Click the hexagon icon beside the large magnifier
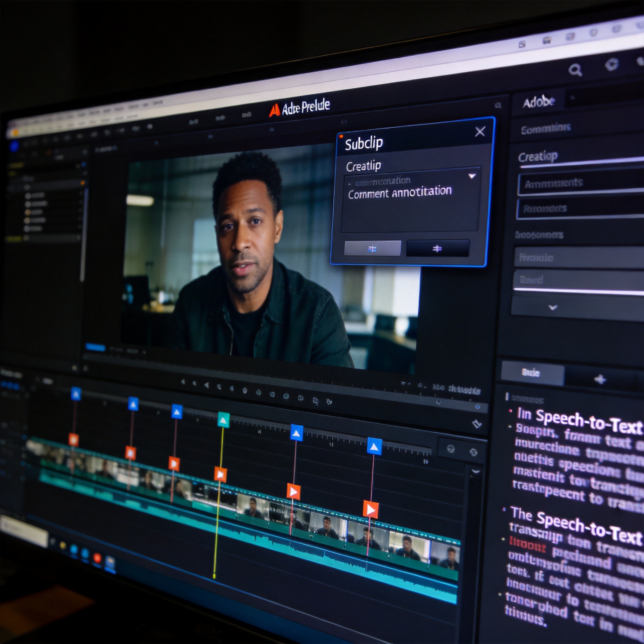Image resolution: width=644 pixels, height=644 pixels. [612, 65]
